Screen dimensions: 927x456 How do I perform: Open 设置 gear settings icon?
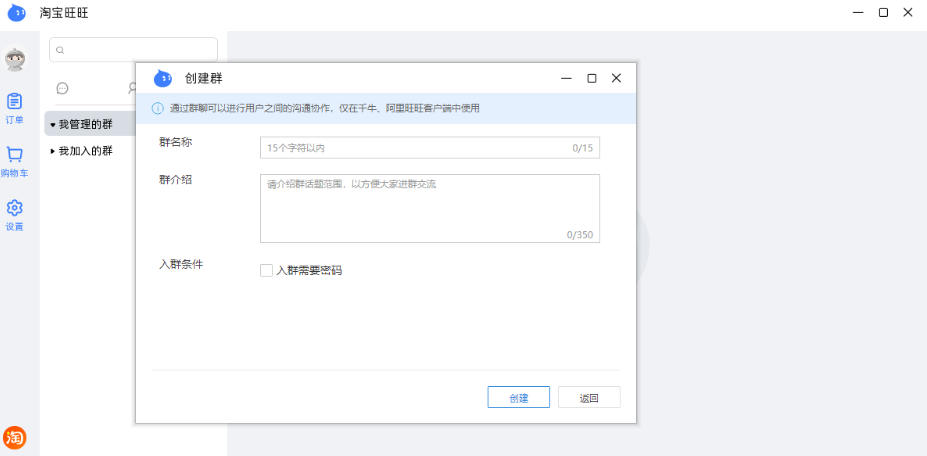[x=14, y=215]
